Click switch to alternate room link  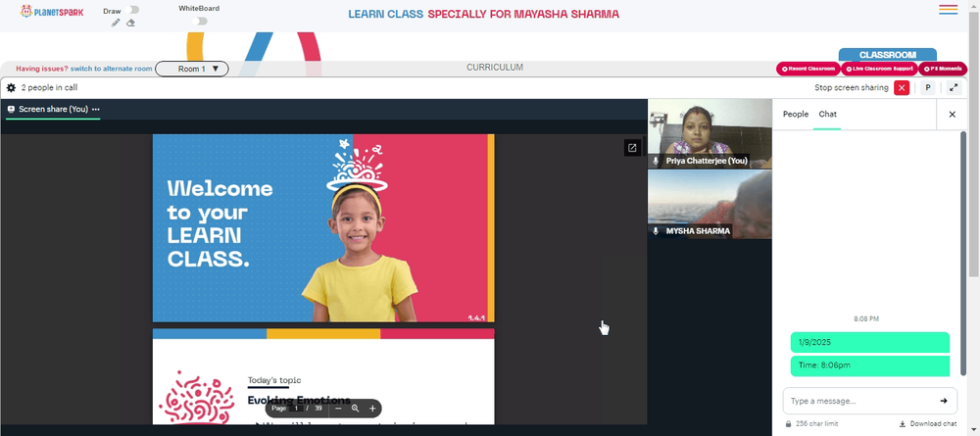click(112, 69)
